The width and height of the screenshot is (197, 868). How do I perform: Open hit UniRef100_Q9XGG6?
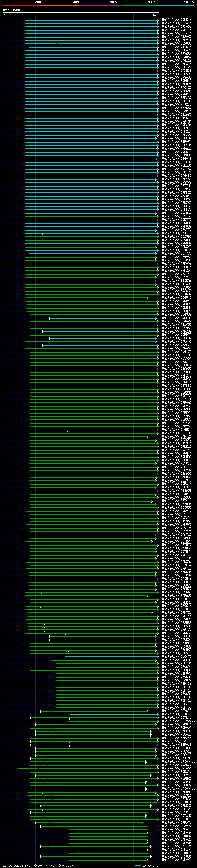(x=177, y=26)
